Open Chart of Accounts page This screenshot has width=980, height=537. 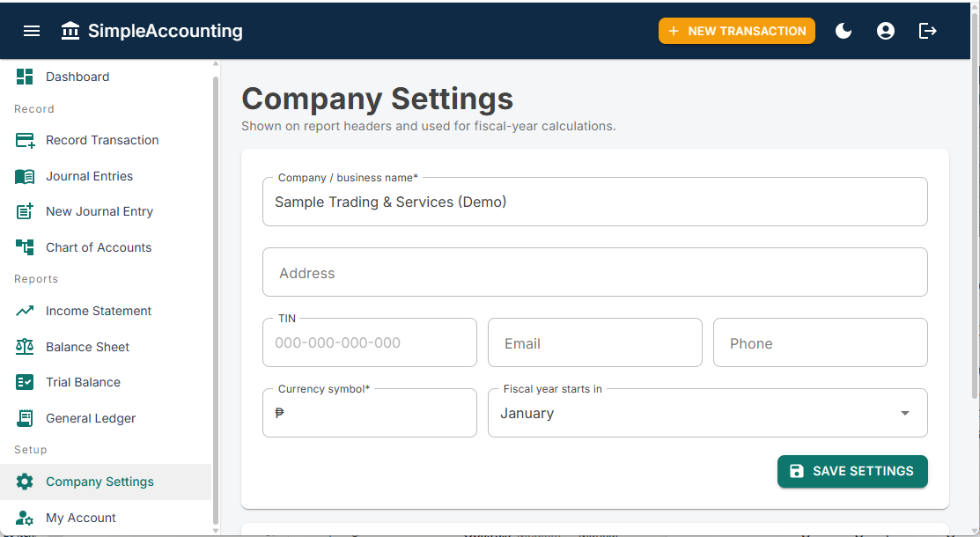click(x=105, y=247)
